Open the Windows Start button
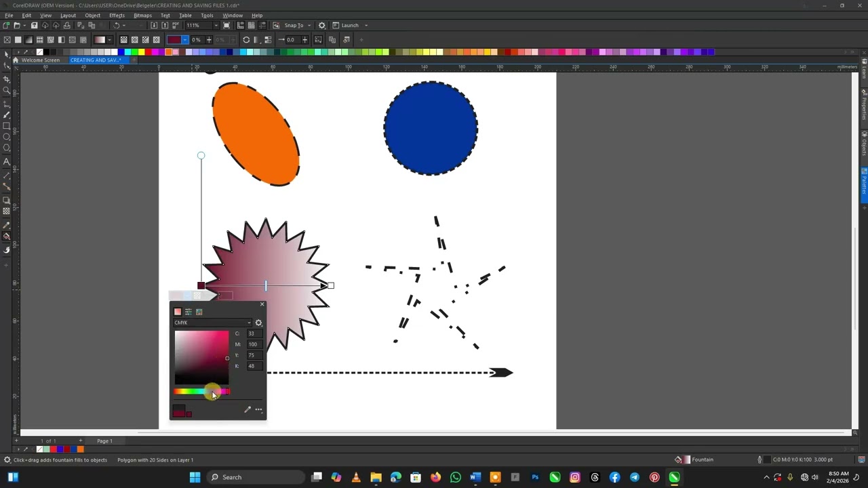Viewport: 868px width, 488px height. (195, 477)
